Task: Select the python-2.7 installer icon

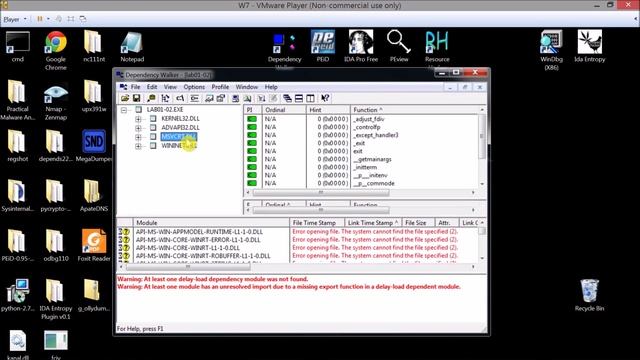Action: point(18,295)
